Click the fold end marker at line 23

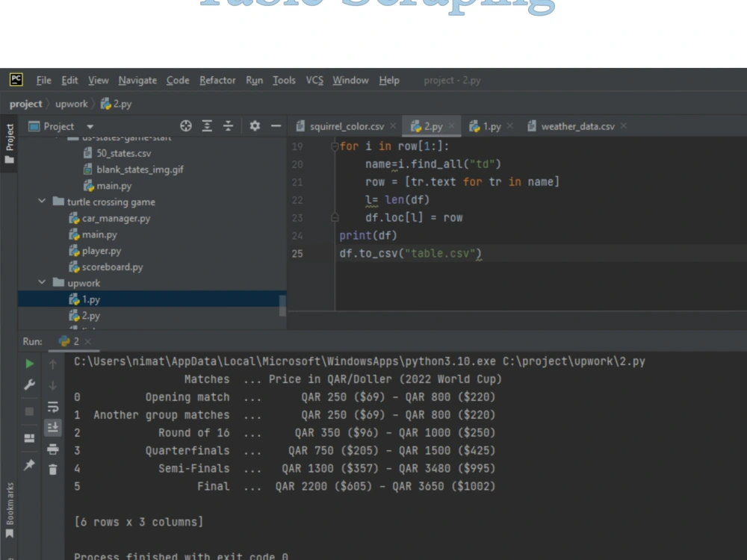click(335, 217)
